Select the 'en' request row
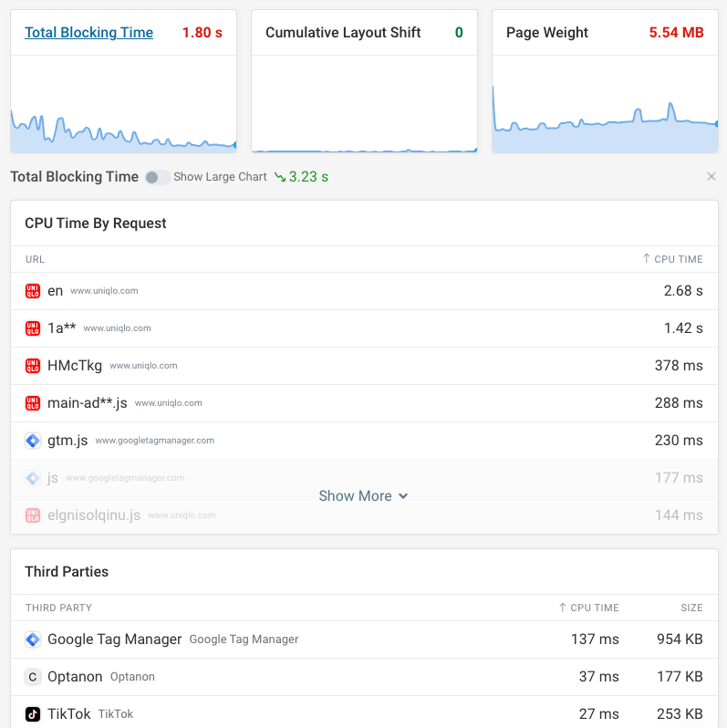The height and width of the screenshot is (728, 727). 365,291
